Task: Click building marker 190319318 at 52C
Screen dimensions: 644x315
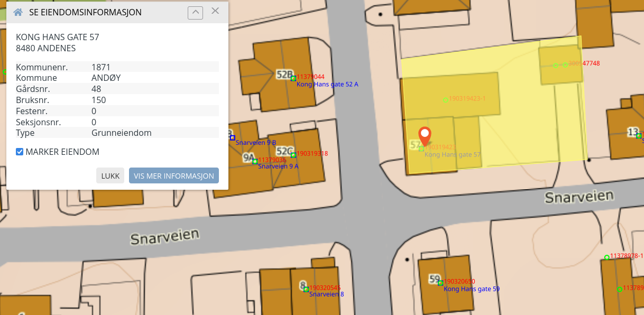Action: click(x=293, y=155)
